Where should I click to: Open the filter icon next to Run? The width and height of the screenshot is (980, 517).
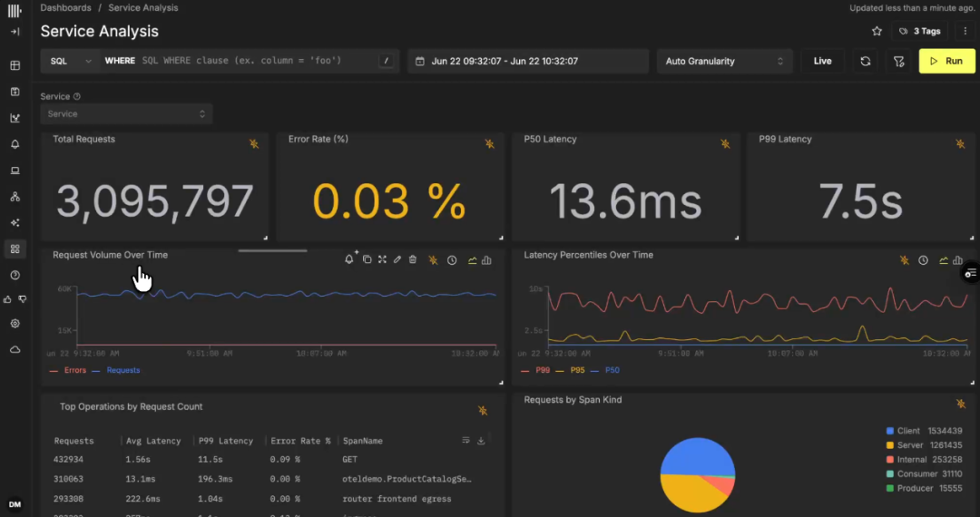(x=898, y=61)
